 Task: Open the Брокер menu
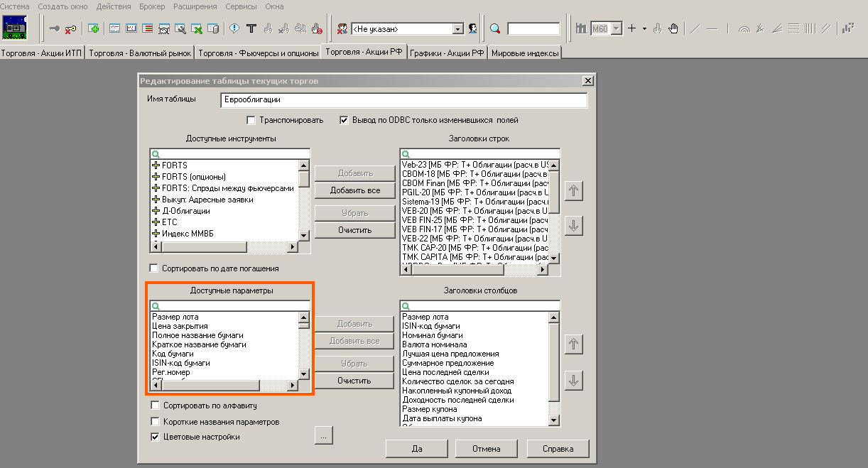coord(151,6)
